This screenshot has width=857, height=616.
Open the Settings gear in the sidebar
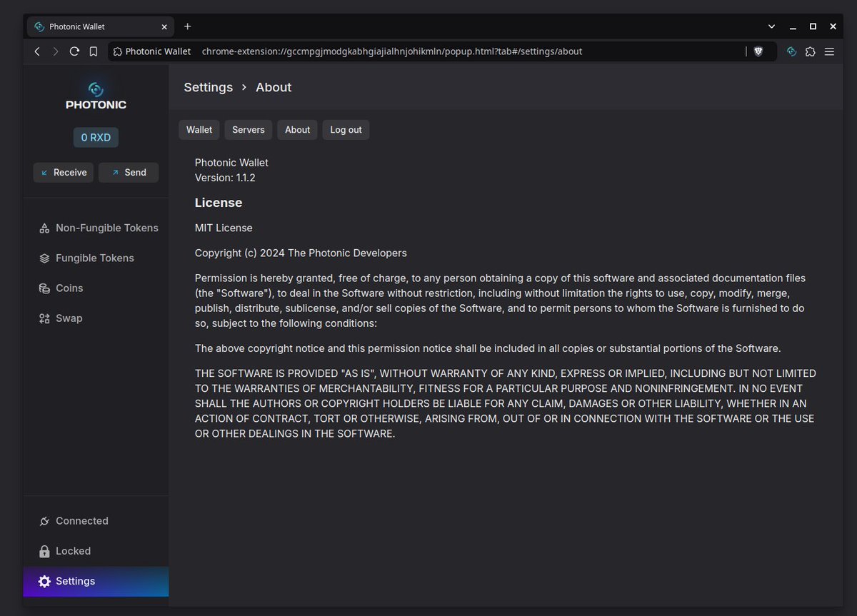point(44,581)
